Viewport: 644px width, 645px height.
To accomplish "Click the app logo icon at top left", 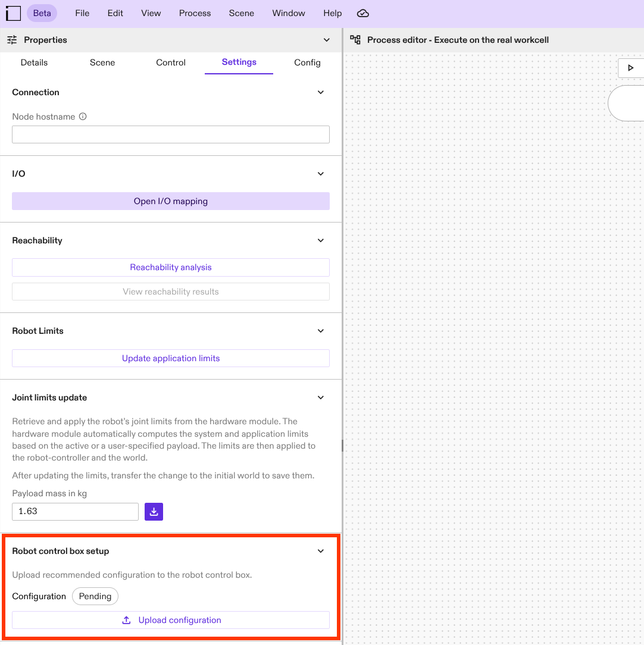I will (x=13, y=13).
